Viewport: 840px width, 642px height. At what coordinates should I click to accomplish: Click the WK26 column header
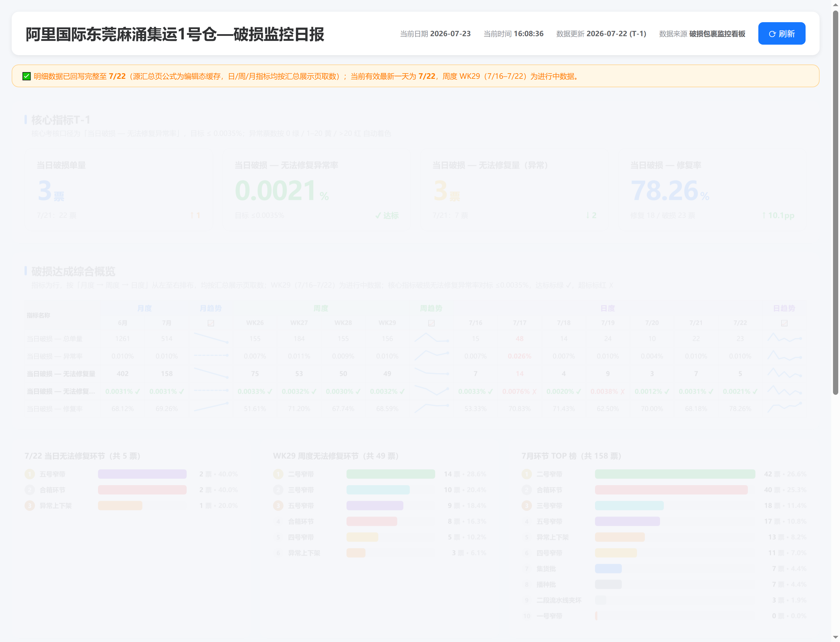pyautogui.click(x=255, y=323)
